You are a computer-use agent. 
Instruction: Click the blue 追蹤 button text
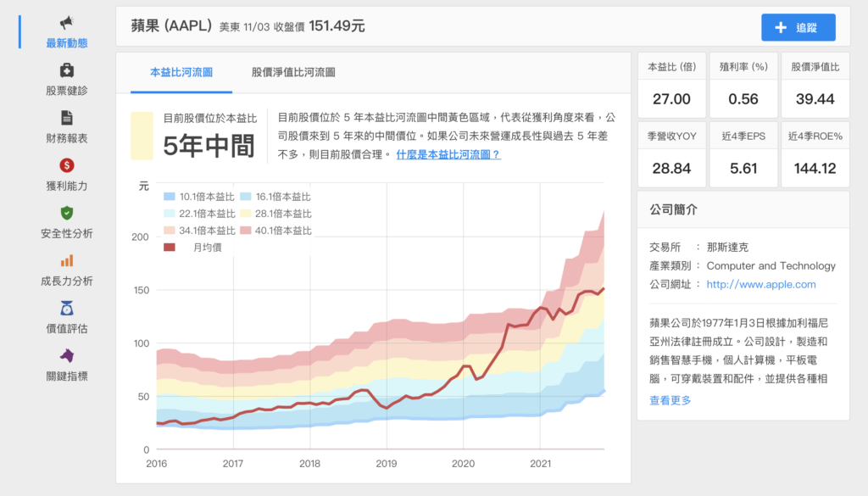(x=807, y=28)
